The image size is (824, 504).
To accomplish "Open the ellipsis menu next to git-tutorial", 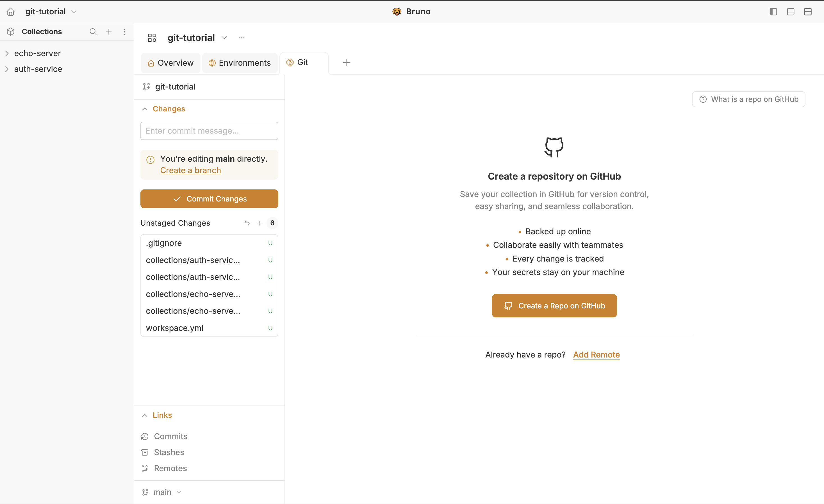I will (x=242, y=38).
